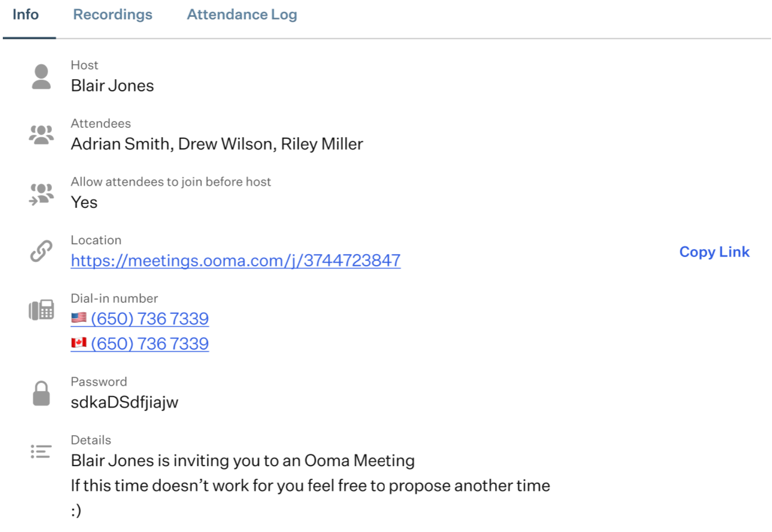Click Copy Link button
The width and height of the screenshot is (772, 532).
714,252
